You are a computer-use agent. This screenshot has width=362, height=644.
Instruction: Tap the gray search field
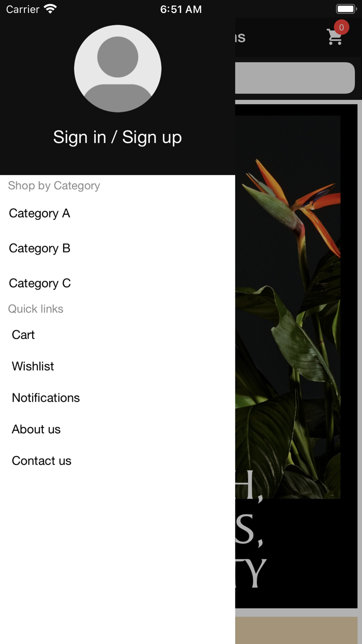pyautogui.click(x=295, y=78)
